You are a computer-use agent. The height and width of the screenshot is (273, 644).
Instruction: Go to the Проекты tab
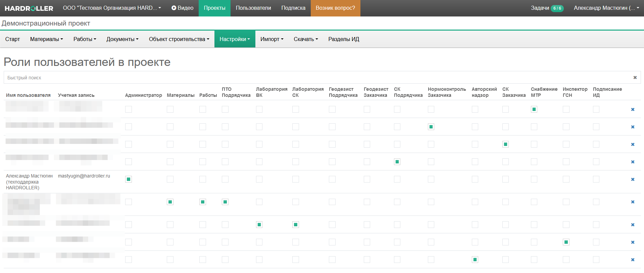click(215, 8)
